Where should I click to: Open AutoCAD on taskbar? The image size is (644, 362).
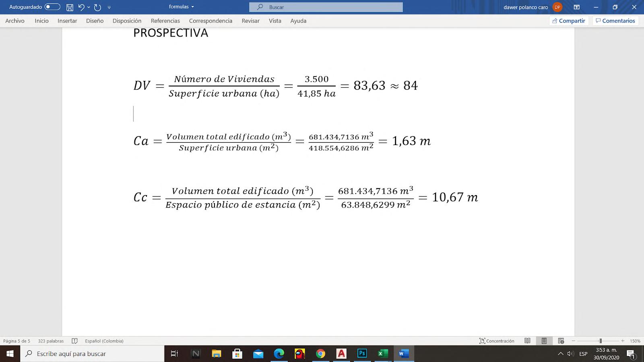[x=341, y=354]
